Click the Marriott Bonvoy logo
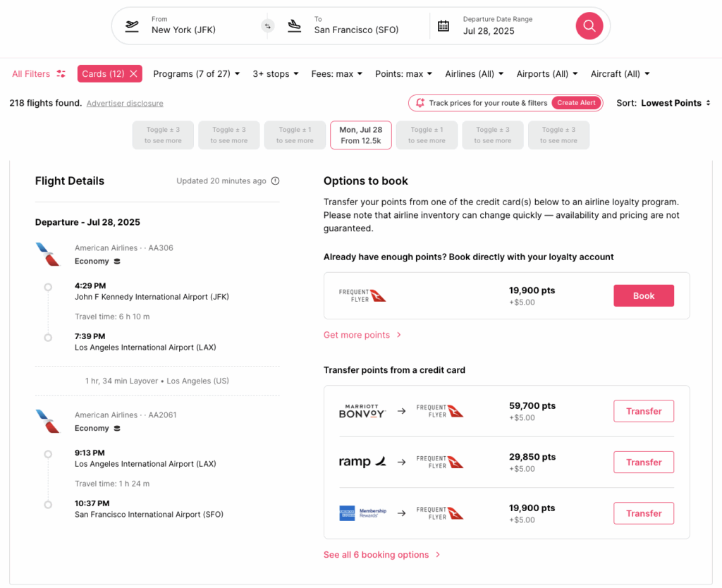Screen dimensions: 722x588 pyautogui.click(x=362, y=411)
